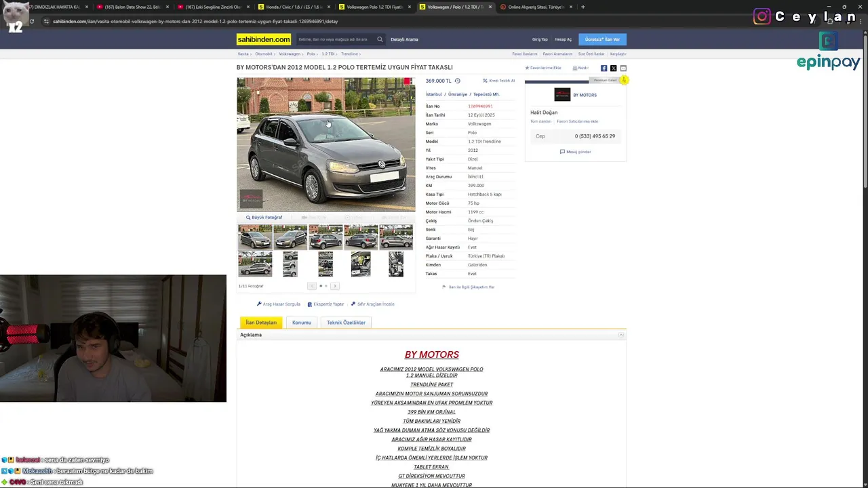868x488 pixels.
Task: Click the browser address bar URL
Action: pyautogui.click(x=195, y=21)
